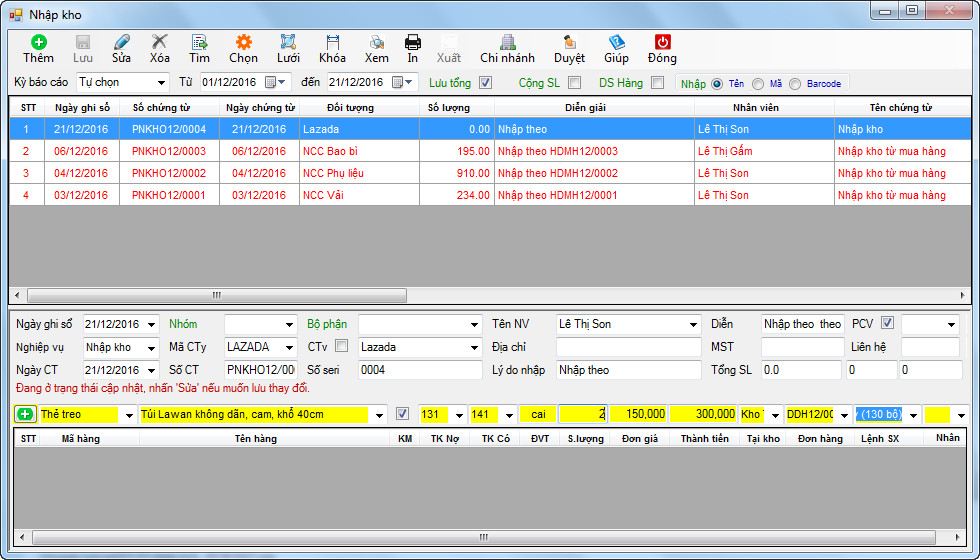Open the Mã CTy LAZADA dropdown
The height and width of the screenshot is (560, 980).
coord(289,347)
